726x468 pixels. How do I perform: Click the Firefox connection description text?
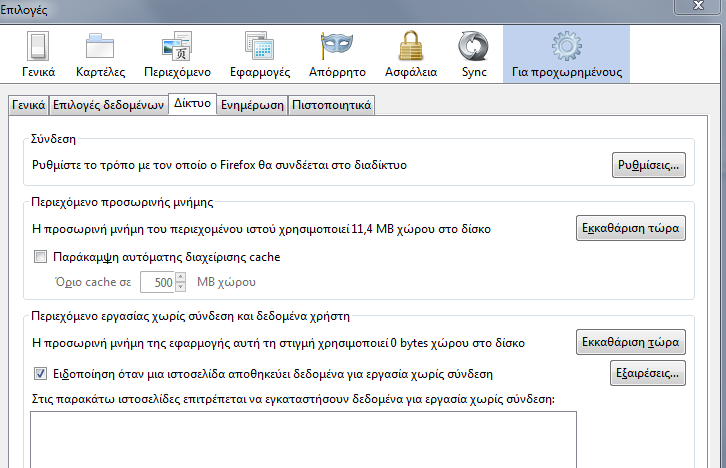pos(219,165)
